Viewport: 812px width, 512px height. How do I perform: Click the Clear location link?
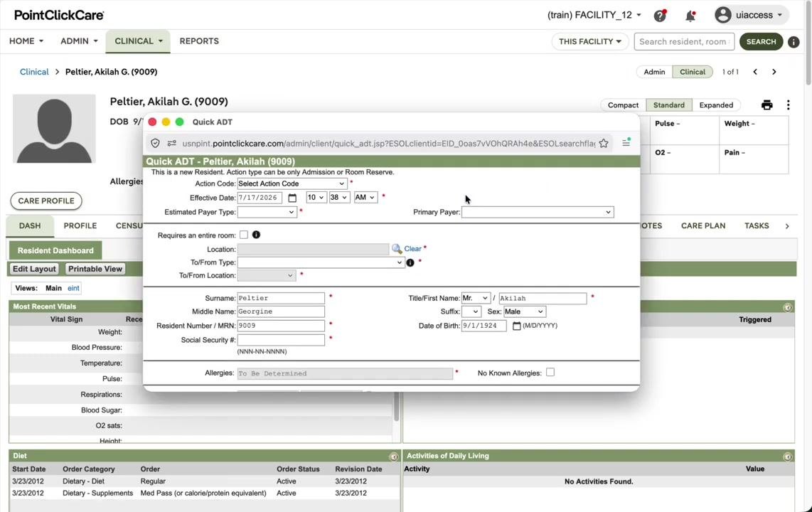coord(412,248)
